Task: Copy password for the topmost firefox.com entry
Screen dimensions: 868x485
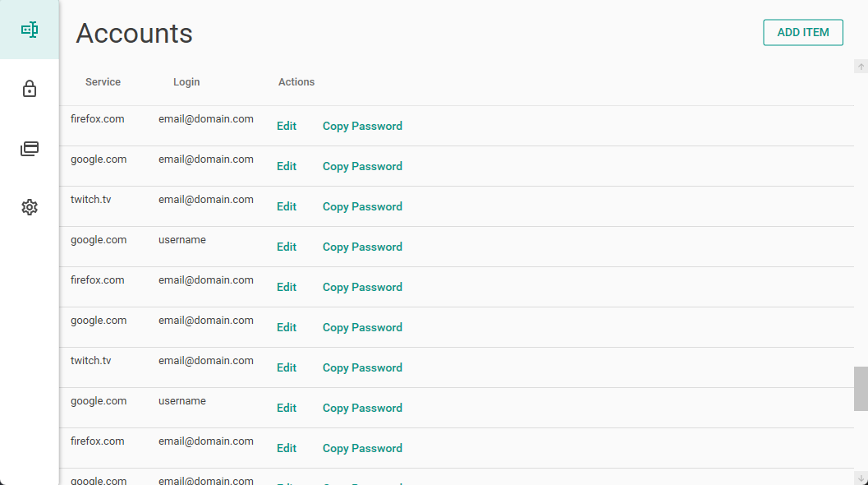Action: coord(362,127)
